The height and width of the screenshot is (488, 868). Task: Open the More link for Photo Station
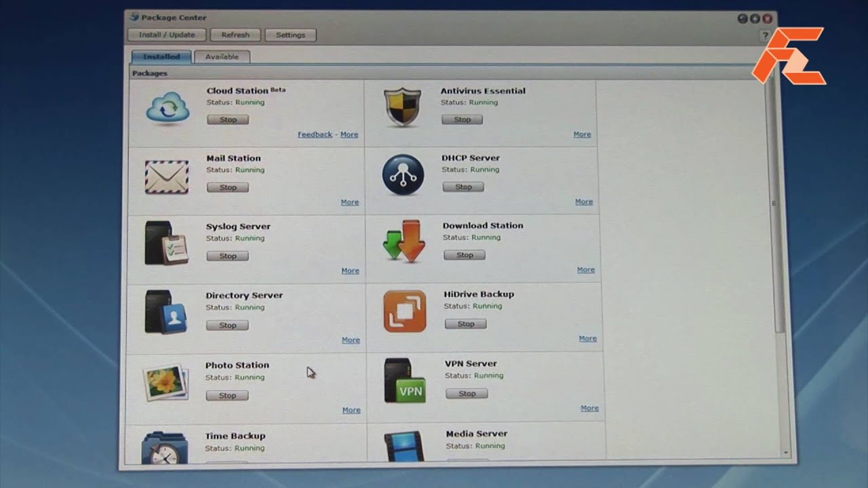pos(351,410)
